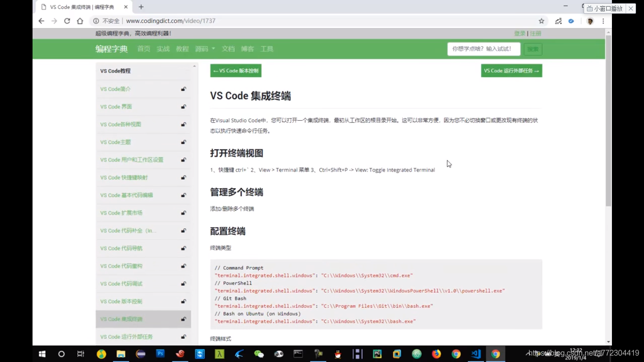
Task: Click the 管理多个终端 heading
Action: pyautogui.click(x=237, y=192)
